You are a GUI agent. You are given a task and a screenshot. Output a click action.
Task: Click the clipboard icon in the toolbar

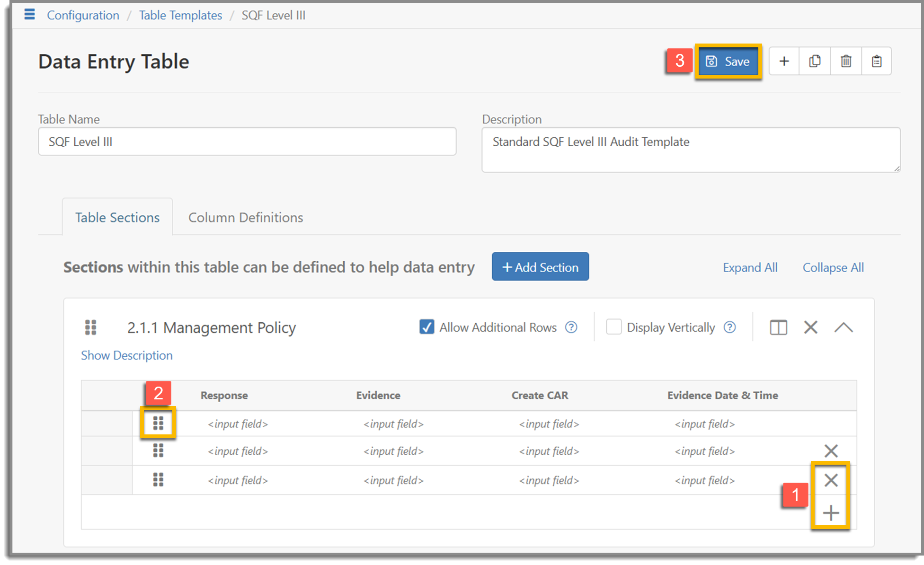[x=877, y=61]
